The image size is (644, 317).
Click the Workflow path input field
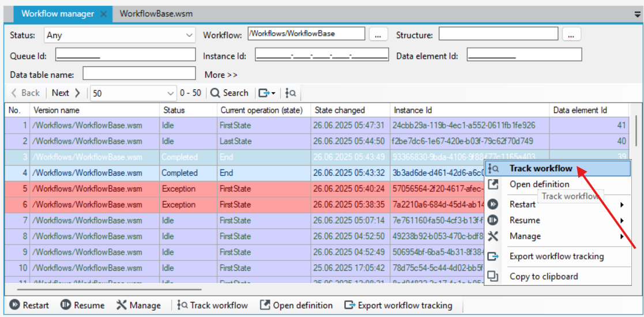[x=306, y=34]
